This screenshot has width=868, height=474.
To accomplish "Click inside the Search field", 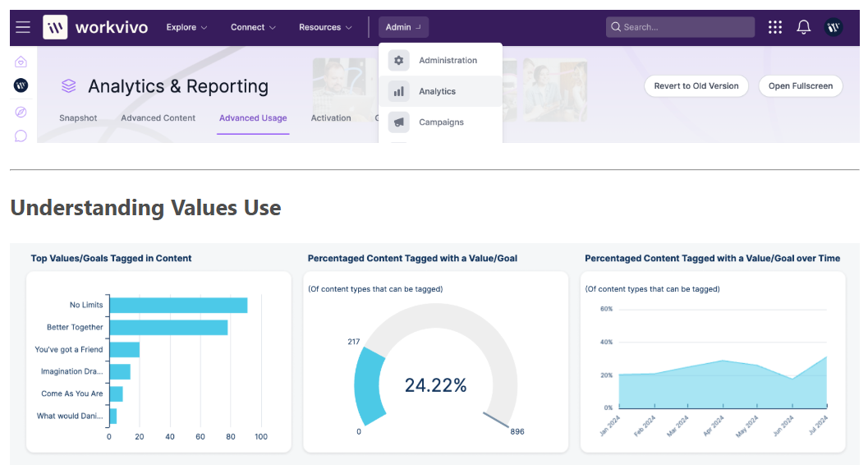I will 680,26.
